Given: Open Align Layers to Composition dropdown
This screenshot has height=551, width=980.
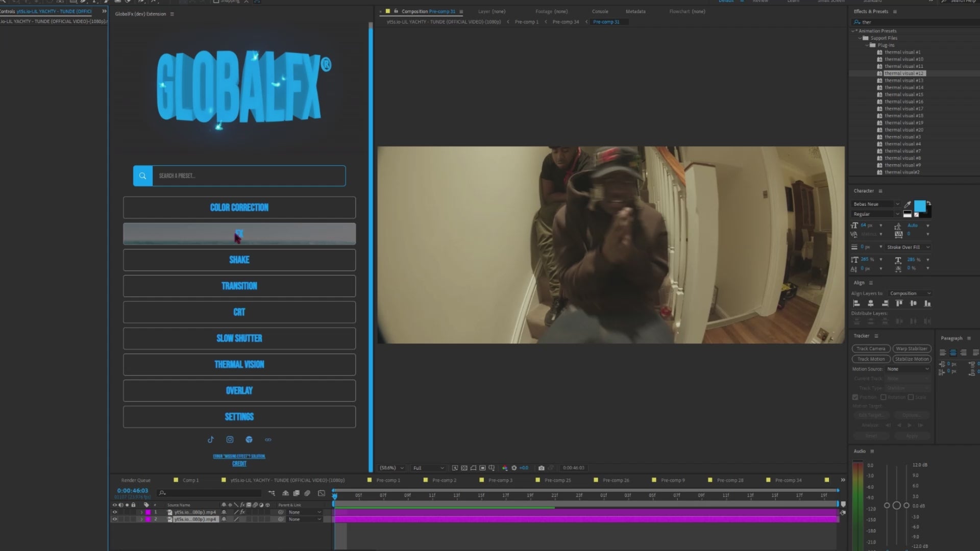Looking at the screenshot, I should point(910,293).
